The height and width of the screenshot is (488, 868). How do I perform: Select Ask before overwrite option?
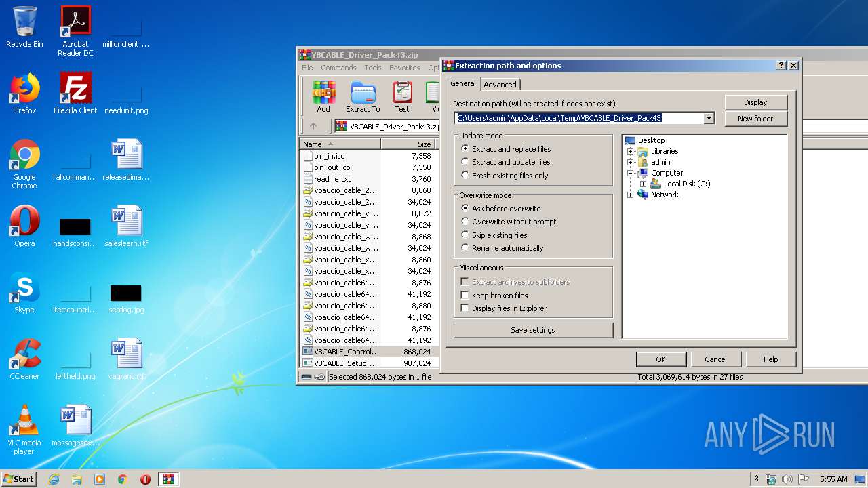[500, 208]
